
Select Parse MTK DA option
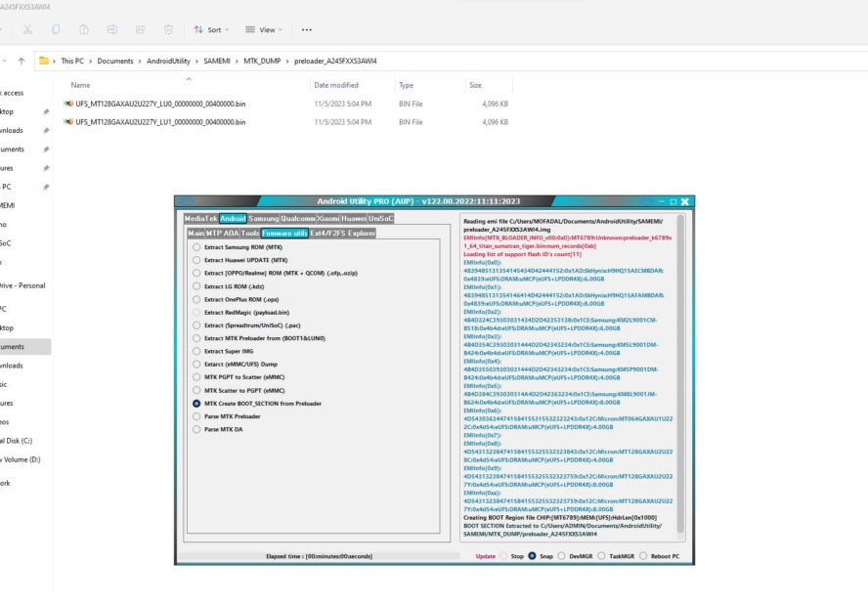pos(196,429)
